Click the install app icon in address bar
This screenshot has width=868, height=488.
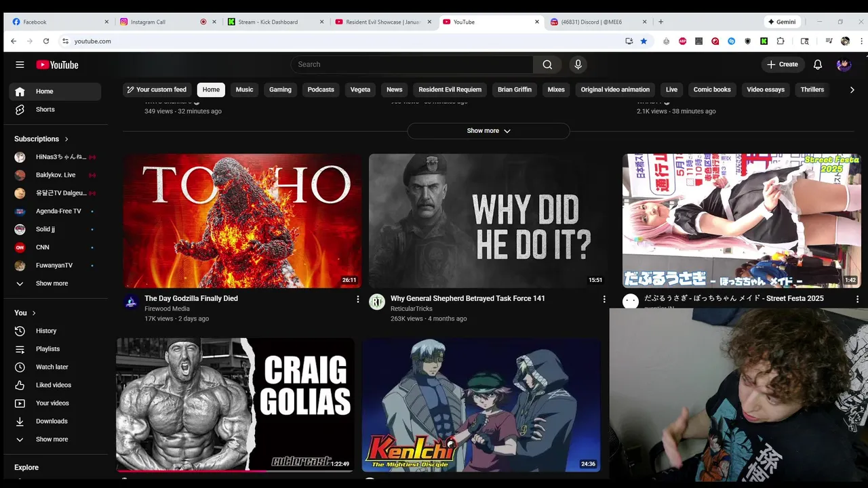[x=629, y=41]
